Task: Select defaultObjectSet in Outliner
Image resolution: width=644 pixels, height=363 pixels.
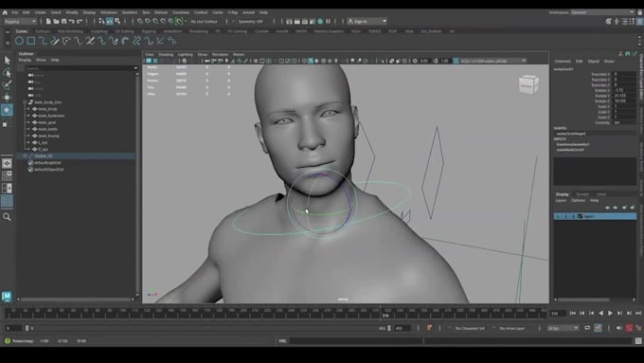Action: click(49, 170)
